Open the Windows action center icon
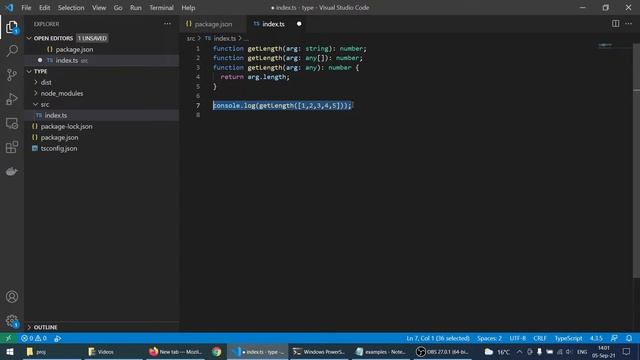The height and width of the screenshot is (360, 640). coord(627,352)
